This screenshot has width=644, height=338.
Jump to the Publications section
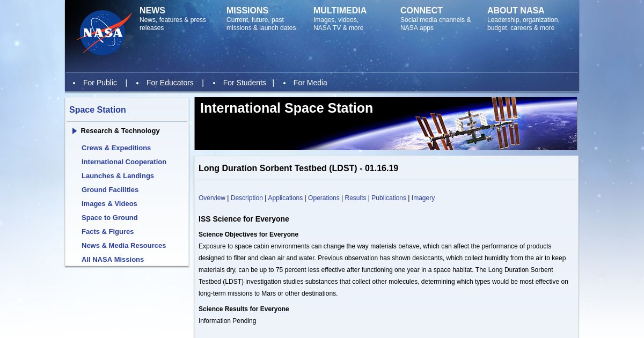[x=389, y=198]
